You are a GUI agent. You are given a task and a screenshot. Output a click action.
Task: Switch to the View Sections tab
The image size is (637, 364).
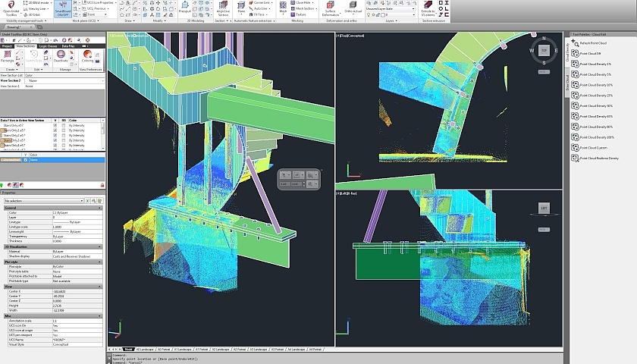point(25,46)
